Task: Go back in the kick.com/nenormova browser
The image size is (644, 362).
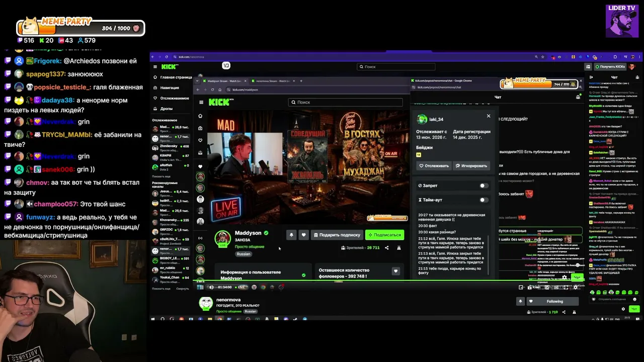Action: (x=153, y=57)
